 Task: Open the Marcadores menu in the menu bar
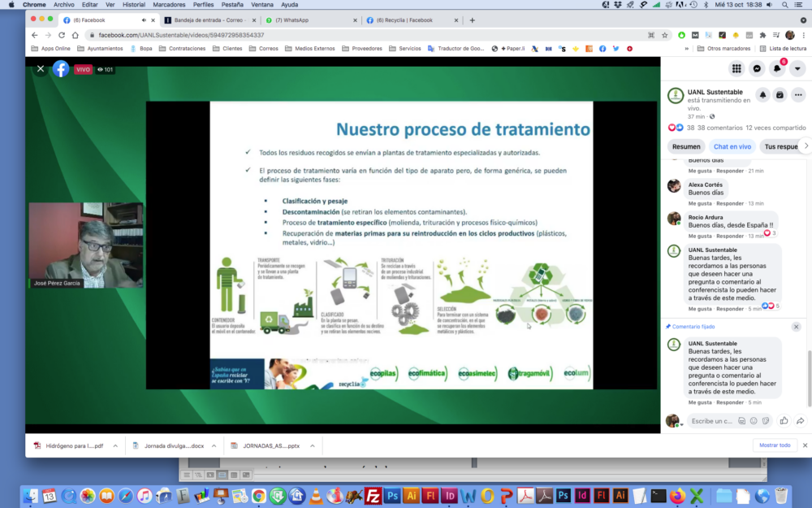tap(169, 5)
